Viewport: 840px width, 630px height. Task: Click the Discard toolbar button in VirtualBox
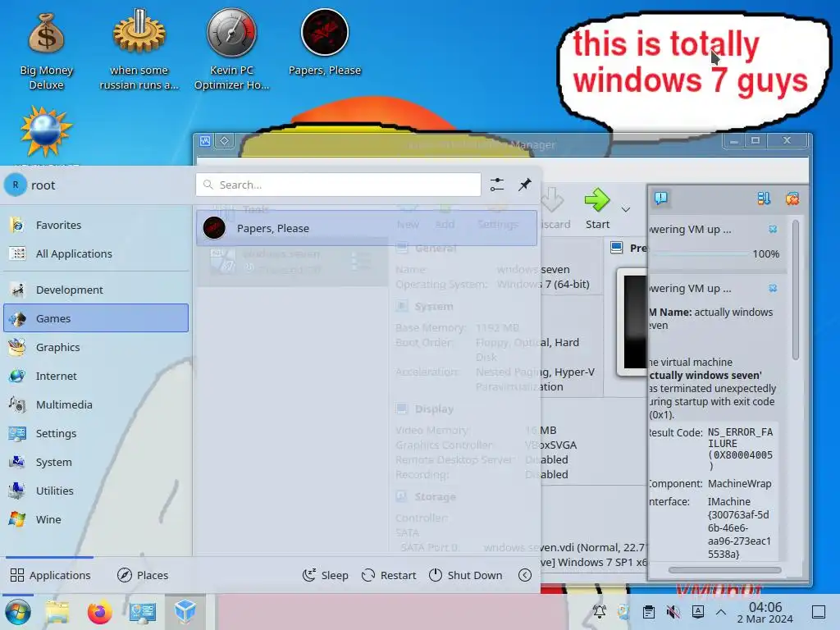[x=554, y=209]
